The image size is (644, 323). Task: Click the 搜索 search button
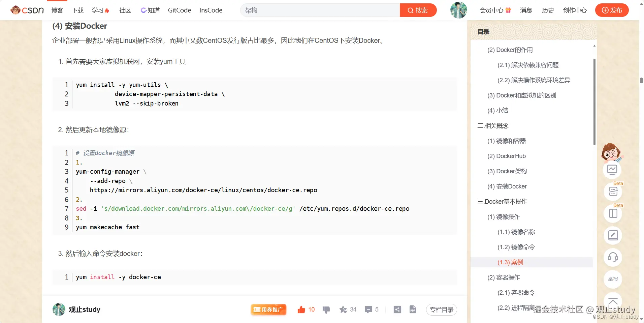click(418, 10)
